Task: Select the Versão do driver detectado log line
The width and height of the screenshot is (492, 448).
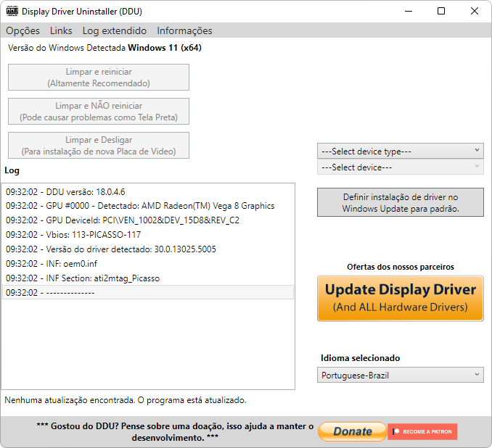Action: pos(148,249)
